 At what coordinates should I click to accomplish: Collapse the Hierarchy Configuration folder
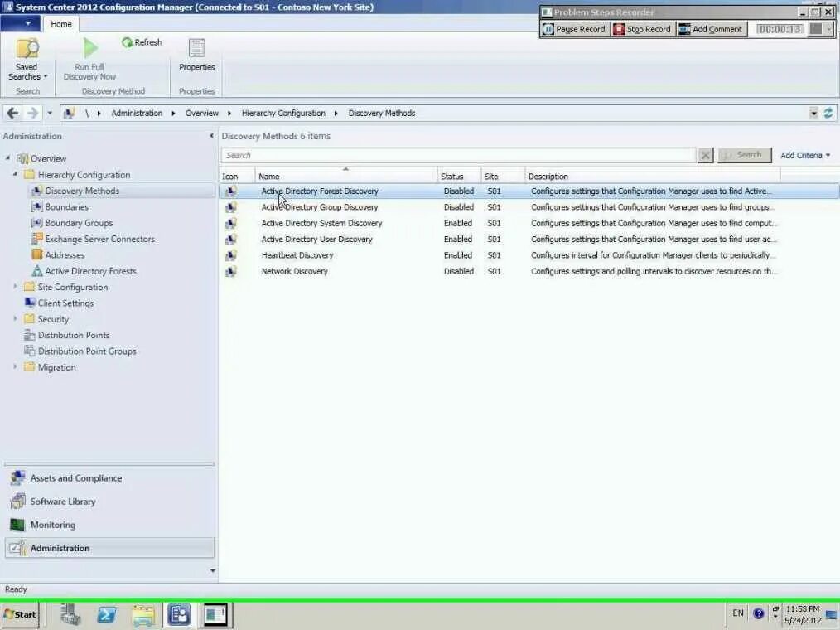coord(15,174)
